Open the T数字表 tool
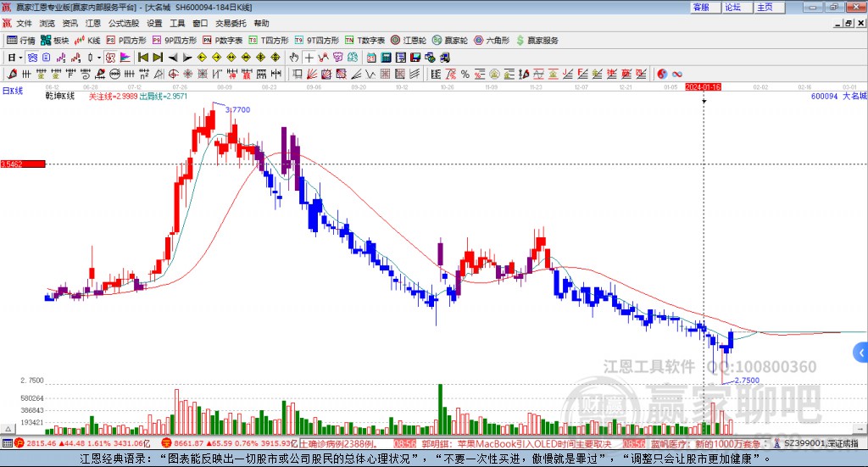Viewport: 868px width, 467px height. [x=364, y=41]
